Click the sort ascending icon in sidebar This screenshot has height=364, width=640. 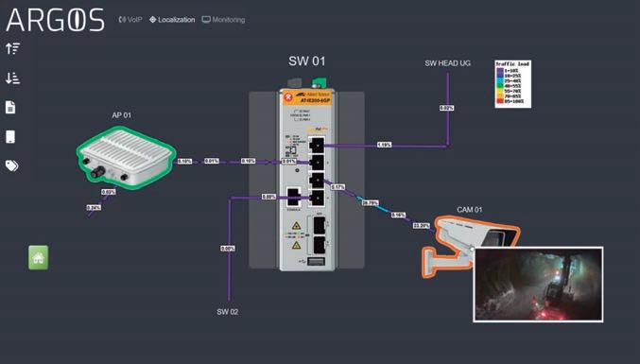[12, 48]
